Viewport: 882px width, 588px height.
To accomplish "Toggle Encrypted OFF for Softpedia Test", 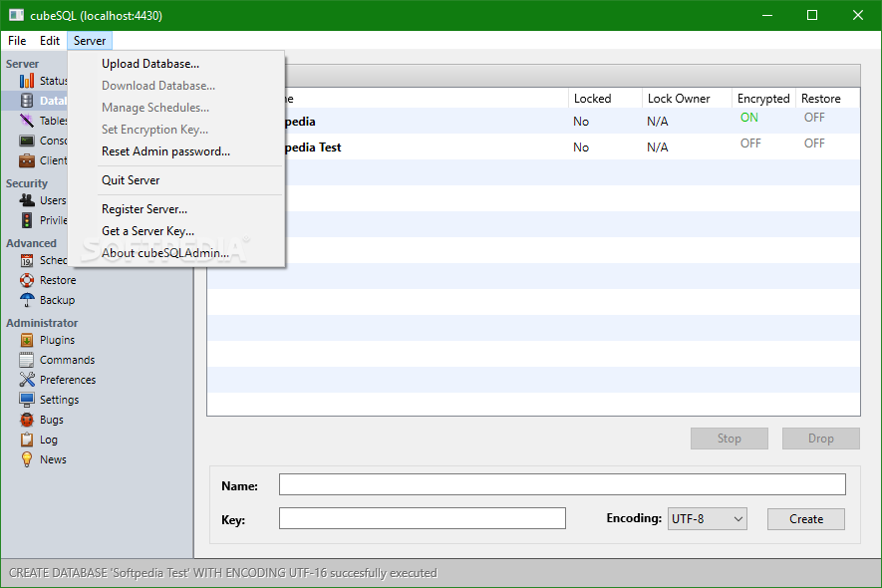I will coord(750,144).
